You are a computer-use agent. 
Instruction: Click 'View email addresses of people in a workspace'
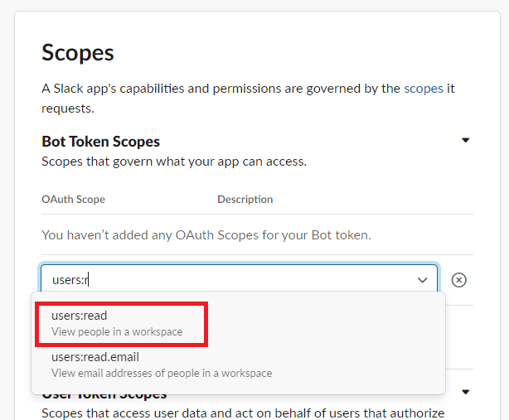tap(162, 373)
